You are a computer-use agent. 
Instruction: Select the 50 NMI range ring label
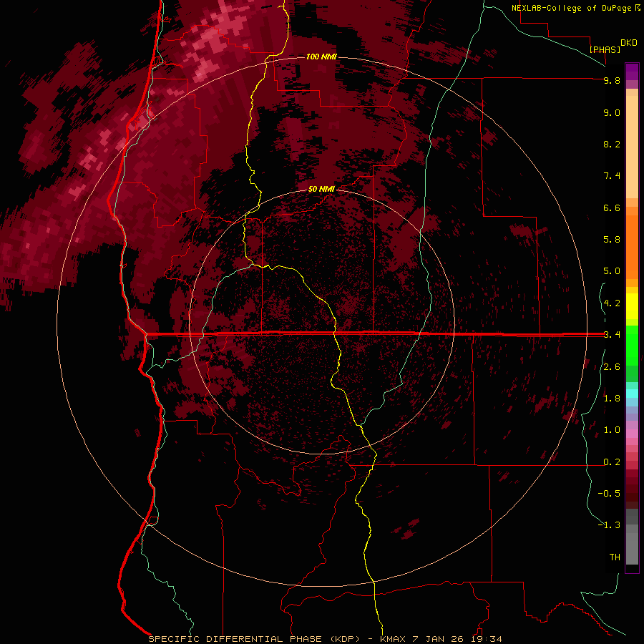pyautogui.click(x=321, y=189)
